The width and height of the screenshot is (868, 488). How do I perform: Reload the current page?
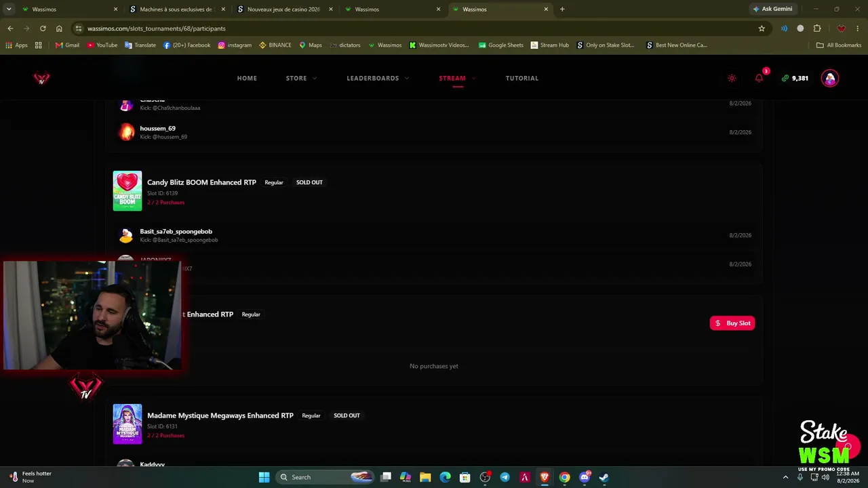point(43,28)
